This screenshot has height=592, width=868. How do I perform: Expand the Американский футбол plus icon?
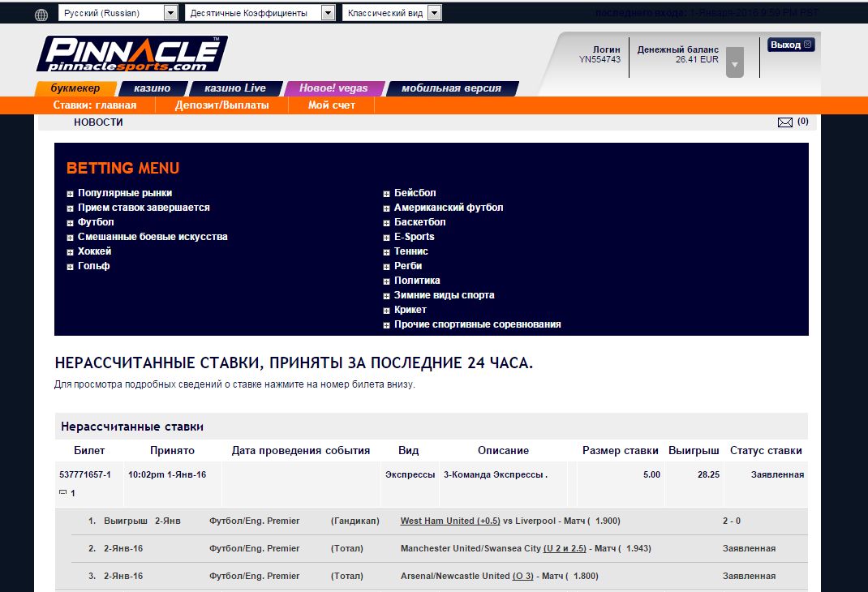tap(386, 208)
